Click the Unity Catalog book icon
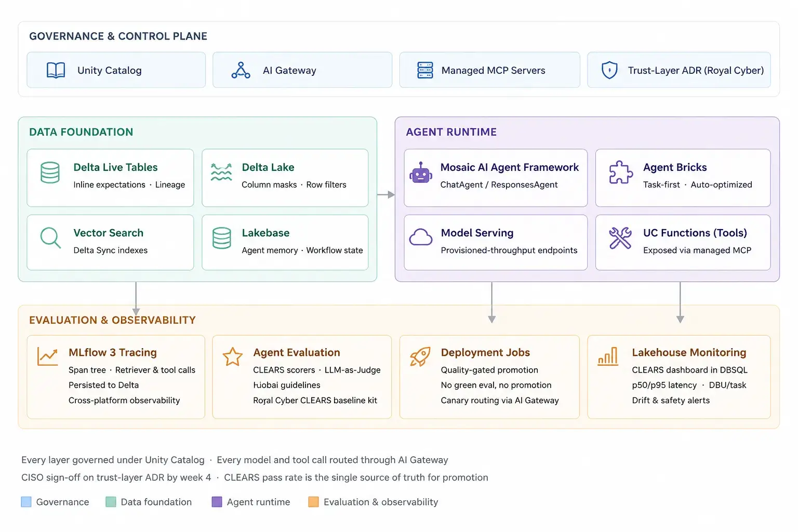 click(56, 70)
